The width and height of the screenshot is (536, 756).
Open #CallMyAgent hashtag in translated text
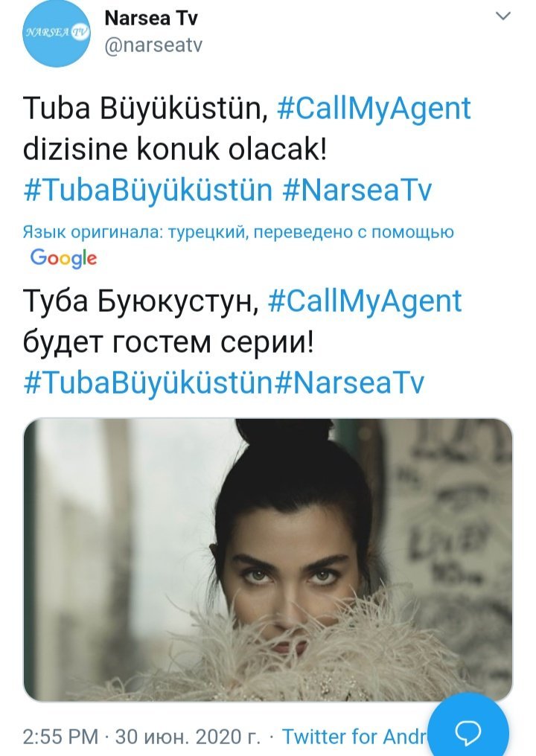pyautogui.click(x=365, y=301)
